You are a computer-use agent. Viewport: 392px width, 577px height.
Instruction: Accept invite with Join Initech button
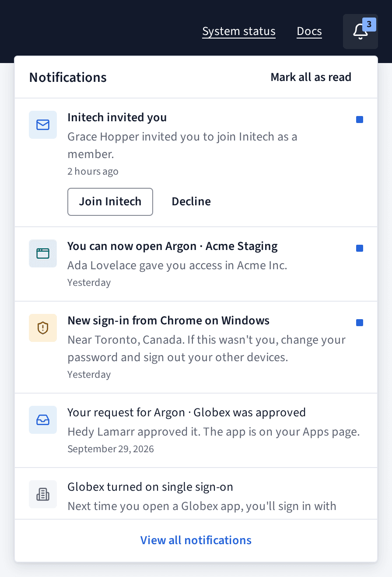(110, 202)
